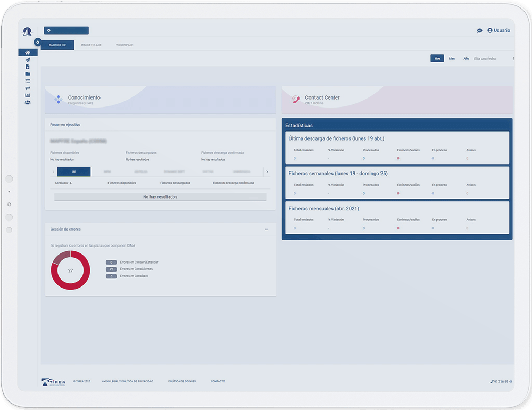Open the Home icon in the sidebar
The width and height of the screenshot is (532, 410).
28,53
